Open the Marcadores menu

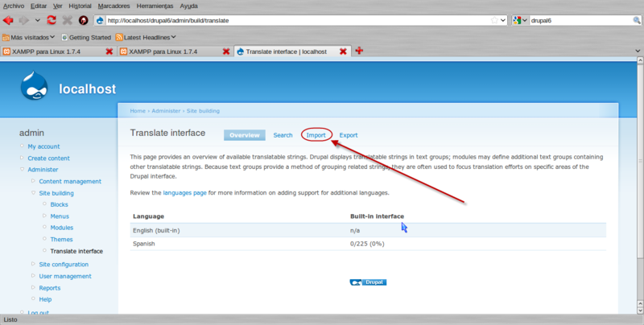click(x=114, y=5)
